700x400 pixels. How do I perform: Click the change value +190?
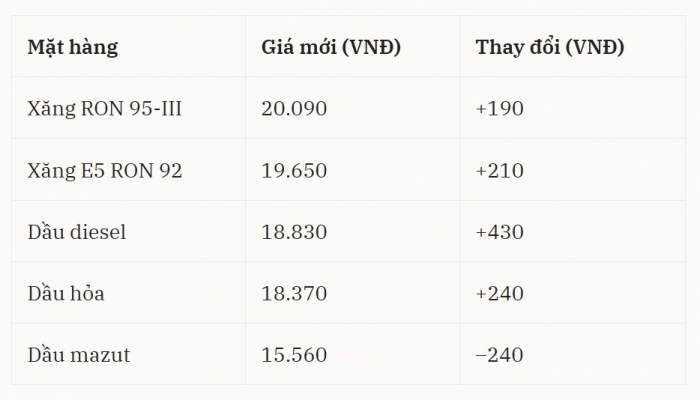coord(500,108)
